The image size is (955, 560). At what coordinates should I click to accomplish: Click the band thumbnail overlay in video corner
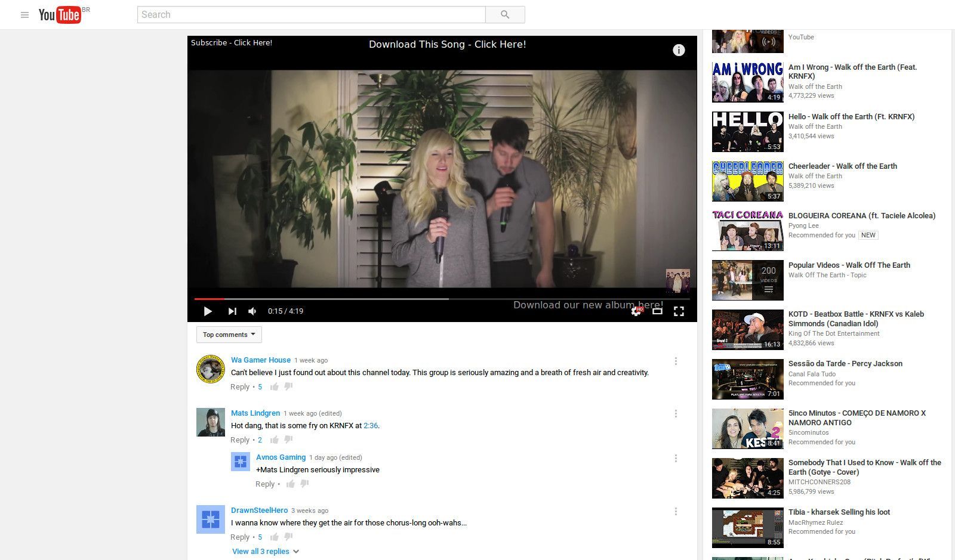[677, 281]
